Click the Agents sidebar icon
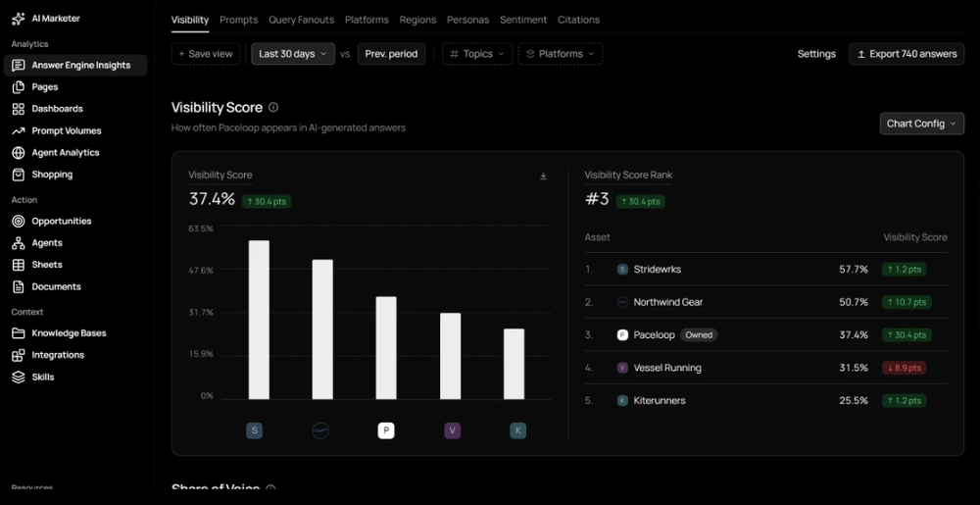The width and height of the screenshot is (980, 505). point(19,243)
